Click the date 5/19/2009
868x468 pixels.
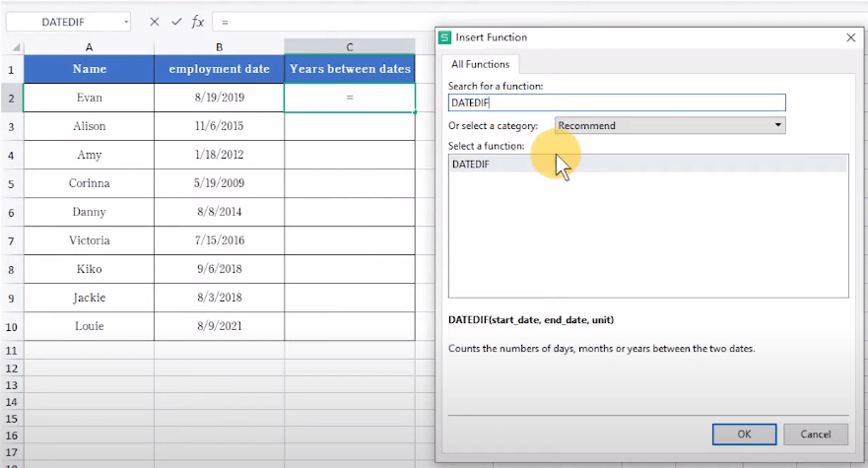pyautogui.click(x=219, y=183)
